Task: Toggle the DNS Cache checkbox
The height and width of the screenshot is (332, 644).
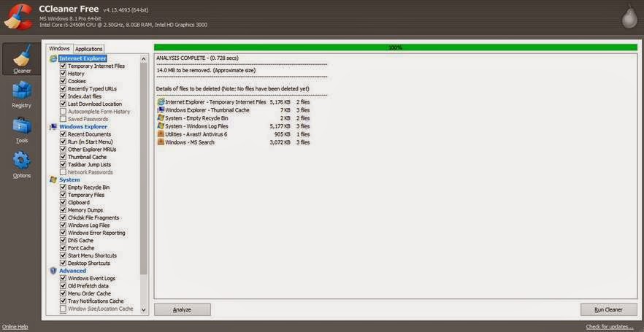Action: pos(63,241)
